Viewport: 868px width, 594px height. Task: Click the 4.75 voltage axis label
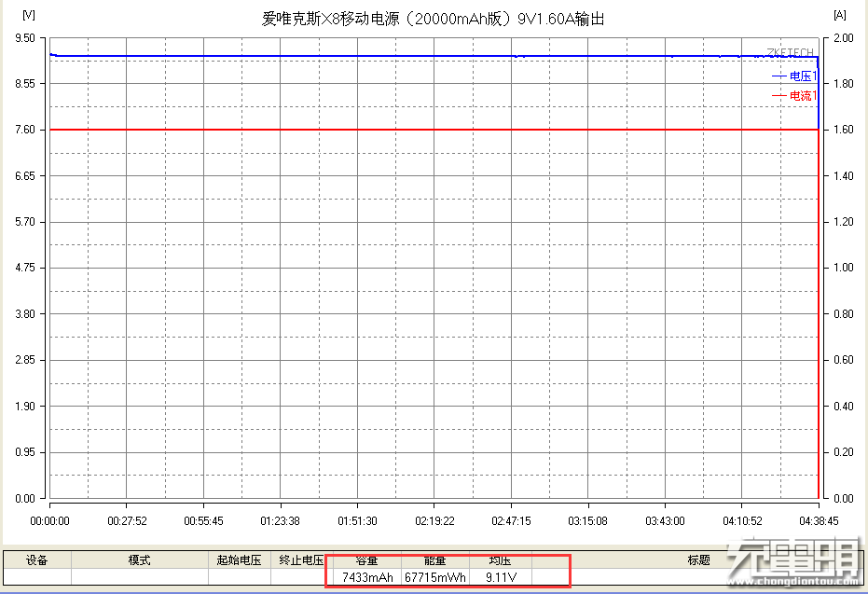coord(25,268)
